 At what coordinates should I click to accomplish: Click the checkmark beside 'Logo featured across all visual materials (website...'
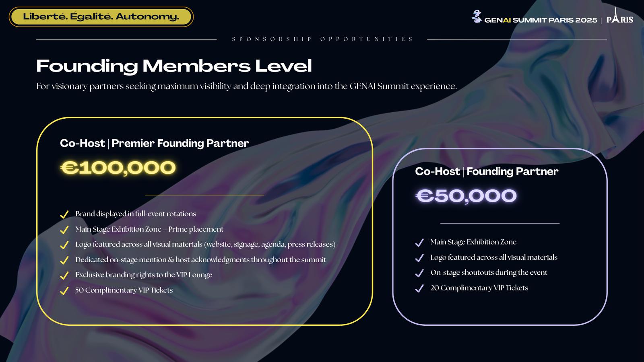click(x=64, y=245)
